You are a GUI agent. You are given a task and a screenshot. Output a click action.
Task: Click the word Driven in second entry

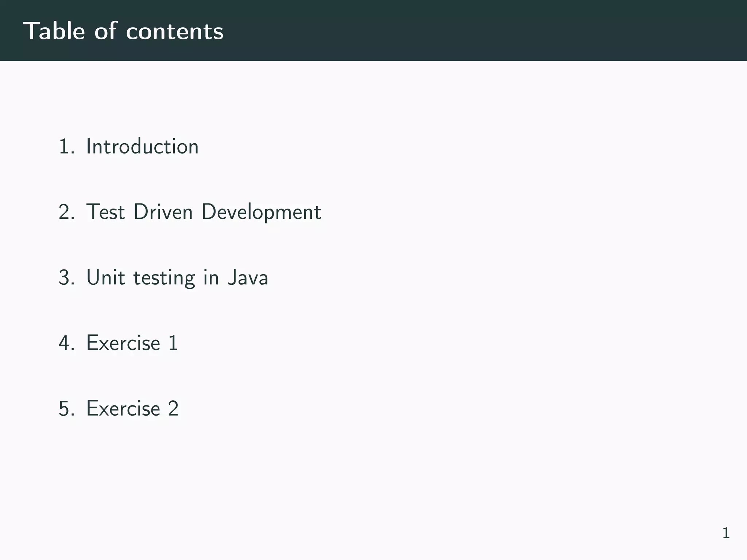[x=163, y=212]
